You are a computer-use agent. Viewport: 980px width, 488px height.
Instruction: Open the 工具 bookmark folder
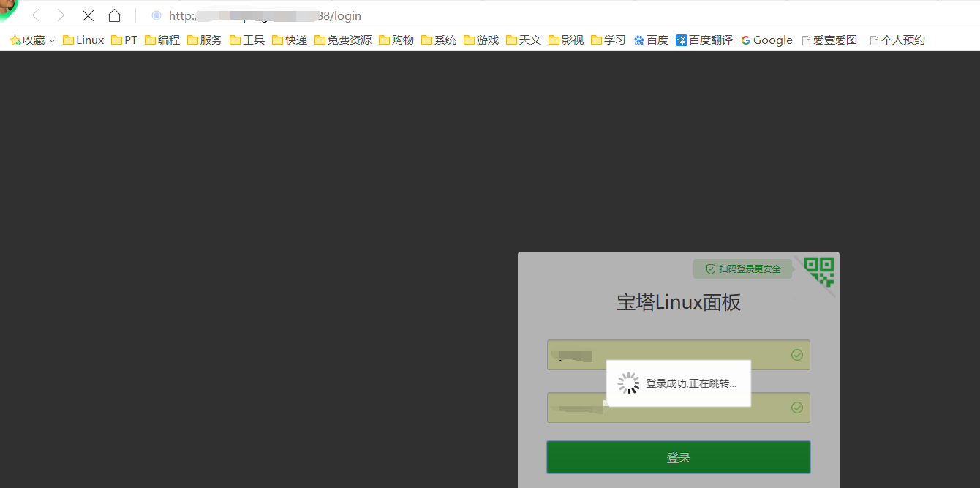click(247, 40)
